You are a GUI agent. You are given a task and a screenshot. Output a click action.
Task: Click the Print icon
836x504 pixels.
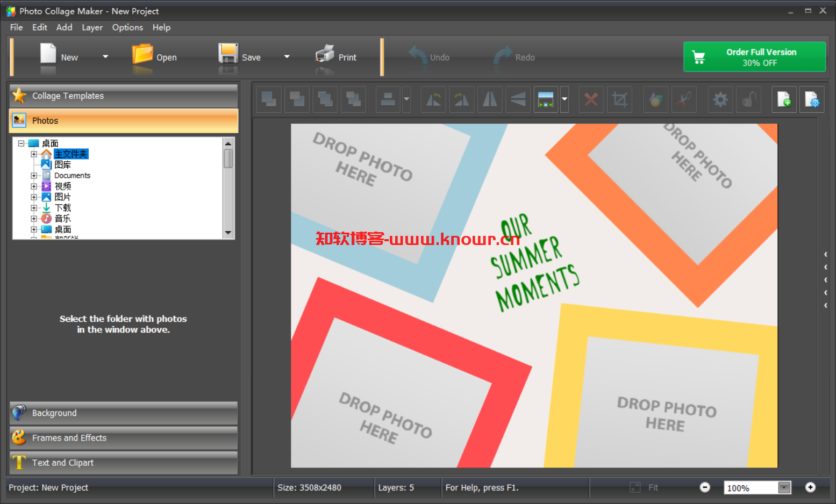tap(325, 55)
